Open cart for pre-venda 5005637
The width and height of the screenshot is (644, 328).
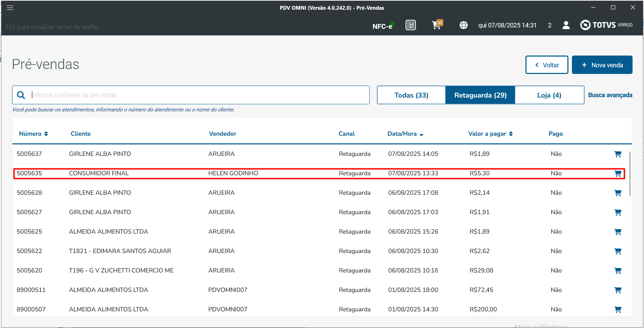point(618,154)
